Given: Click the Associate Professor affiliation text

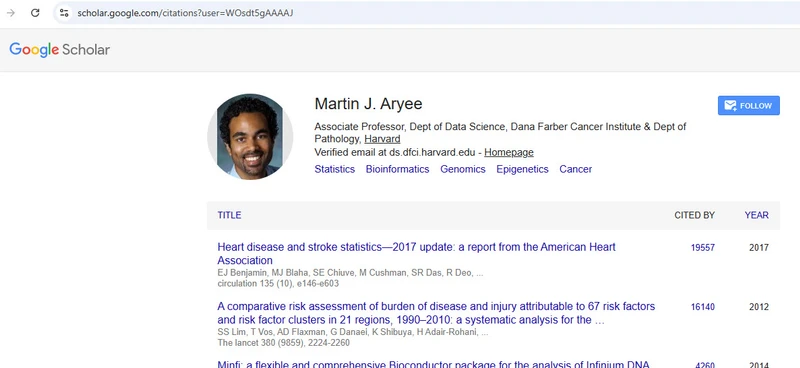Looking at the screenshot, I should 500,133.
